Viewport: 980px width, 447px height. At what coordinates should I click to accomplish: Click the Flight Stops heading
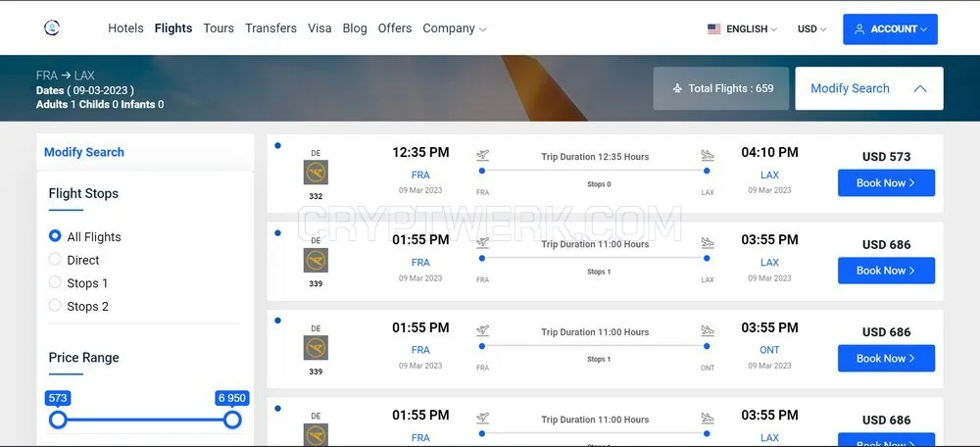83,193
